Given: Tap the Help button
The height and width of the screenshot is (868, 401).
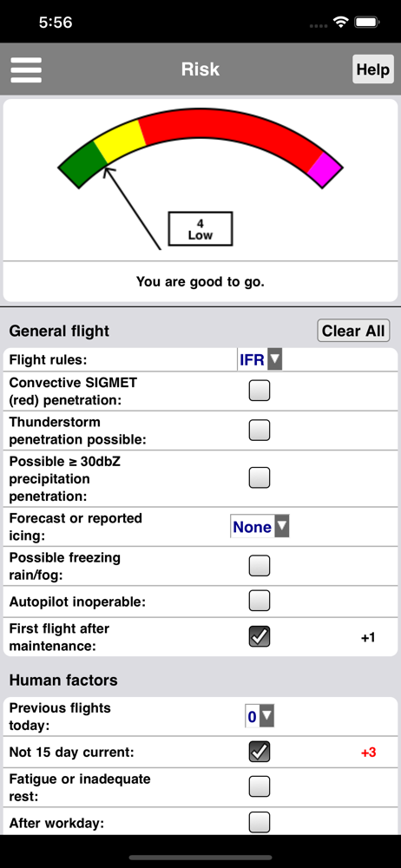Looking at the screenshot, I should (372, 69).
